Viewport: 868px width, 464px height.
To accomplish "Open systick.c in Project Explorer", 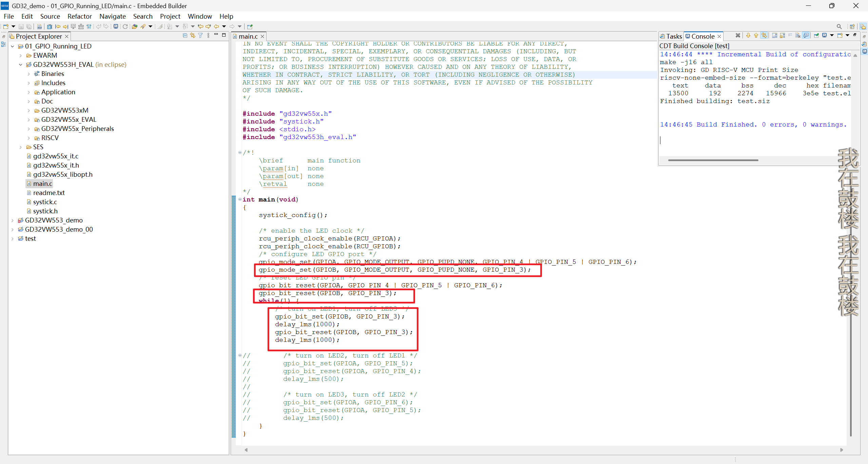I will (45, 202).
